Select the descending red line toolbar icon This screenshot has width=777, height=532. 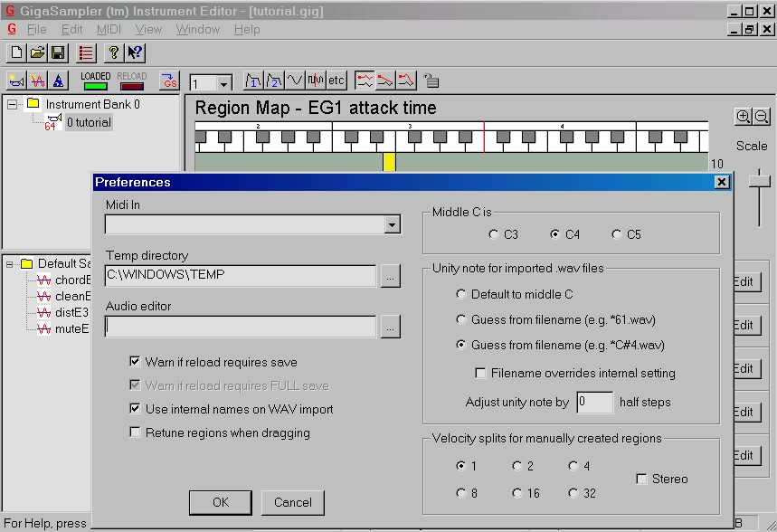pyautogui.click(x=385, y=81)
